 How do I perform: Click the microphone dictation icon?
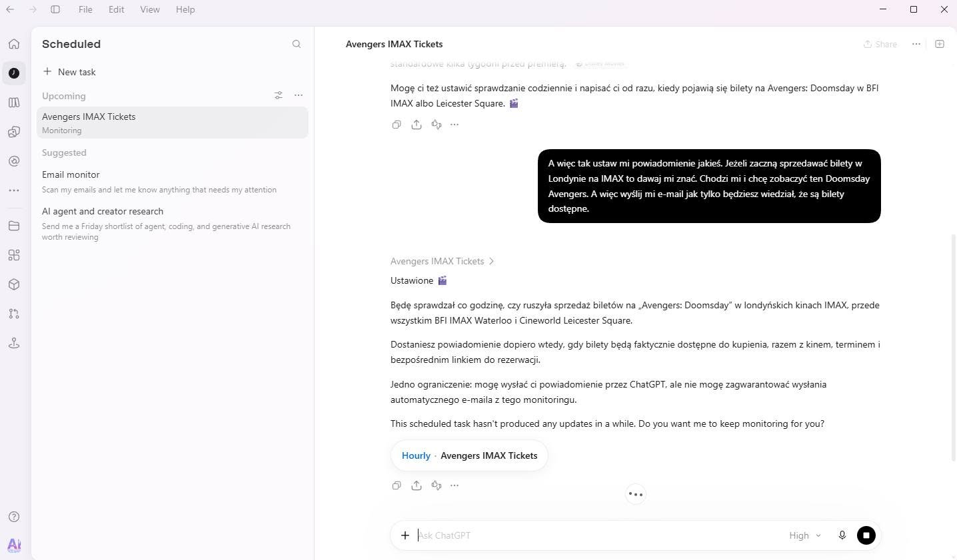coord(842,535)
